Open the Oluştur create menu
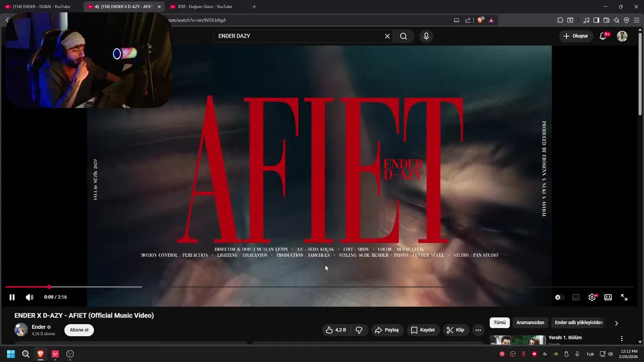Screen dimensions: 644x362 (576, 36)
